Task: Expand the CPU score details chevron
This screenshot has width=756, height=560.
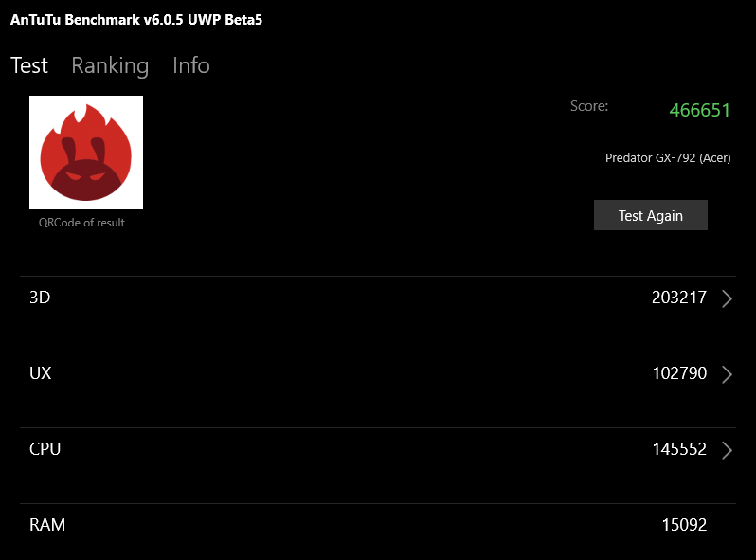Action: [727, 450]
